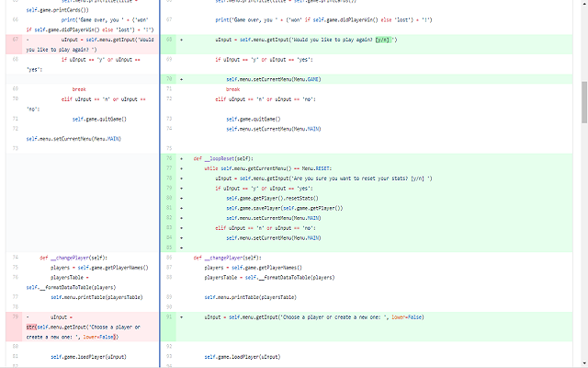Click 'self.game.loadPlayer(uInput)' in left pane
The height and width of the screenshot is (368, 588).
88,357
